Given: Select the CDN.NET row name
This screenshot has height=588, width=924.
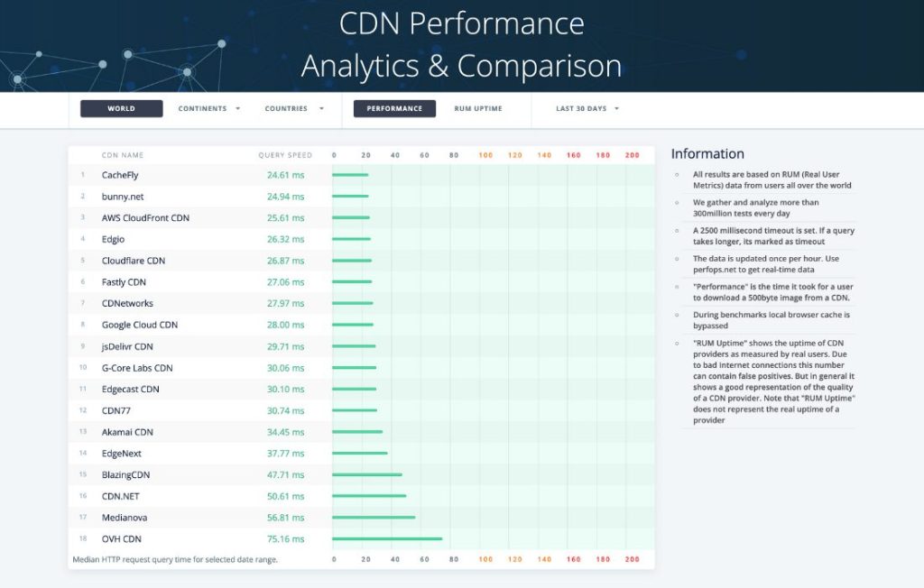Looking at the screenshot, I should pyautogui.click(x=120, y=496).
